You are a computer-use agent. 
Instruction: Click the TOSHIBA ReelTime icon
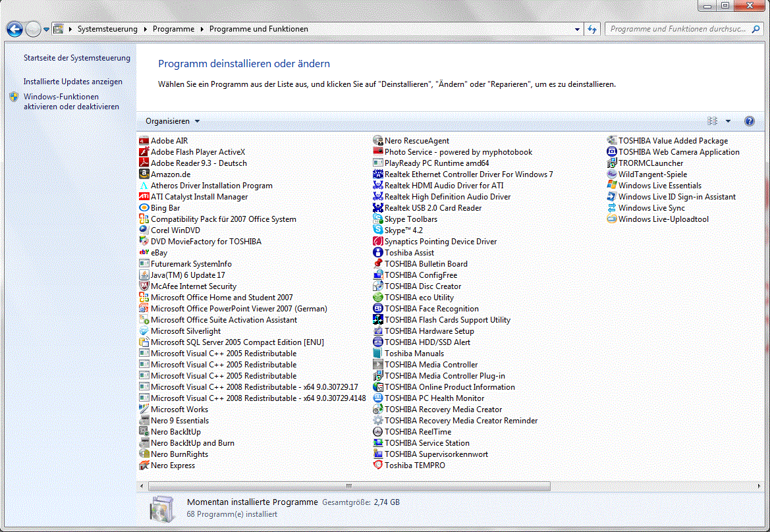pos(377,432)
